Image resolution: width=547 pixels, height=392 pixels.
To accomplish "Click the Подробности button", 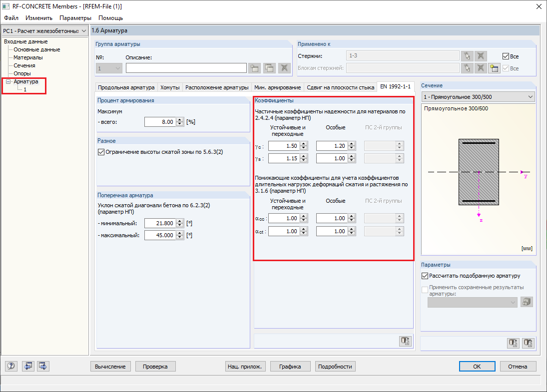I will 335,367.
